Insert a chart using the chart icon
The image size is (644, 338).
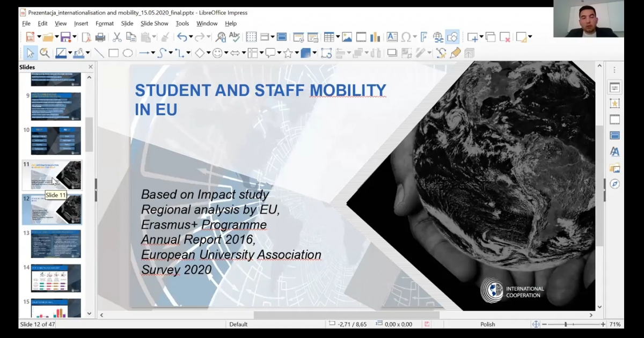tap(375, 37)
